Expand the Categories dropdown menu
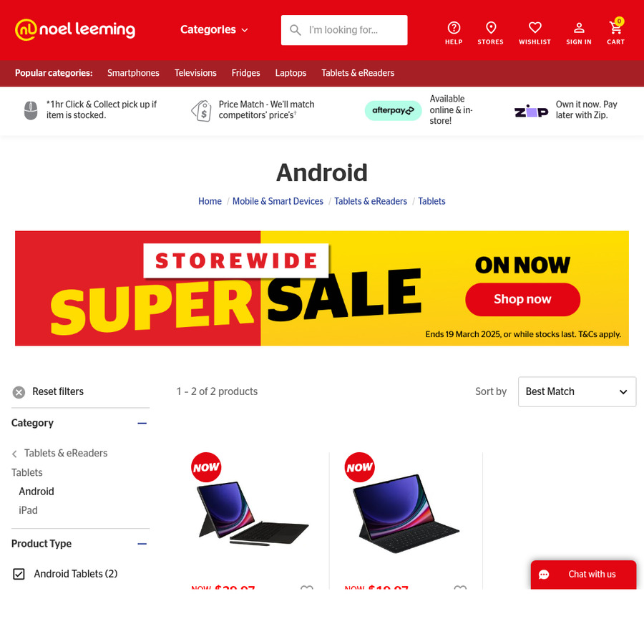The height and width of the screenshot is (644, 644). 214,29
